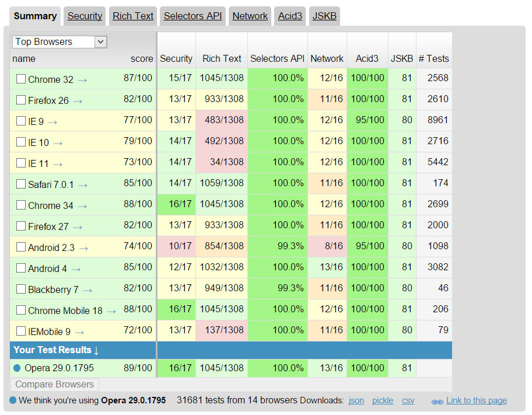Click the arrow icon next to IE 9
Screen dimensions: 532x415
pyautogui.click(x=52, y=122)
